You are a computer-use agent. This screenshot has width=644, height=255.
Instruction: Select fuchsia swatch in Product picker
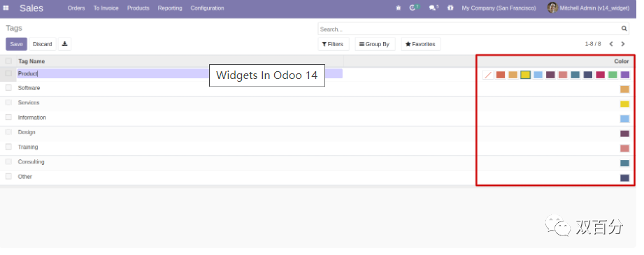600,75
